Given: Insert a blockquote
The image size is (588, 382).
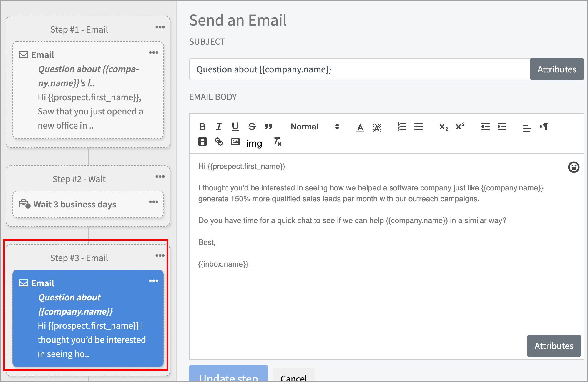Looking at the screenshot, I should pyautogui.click(x=268, y=127).
